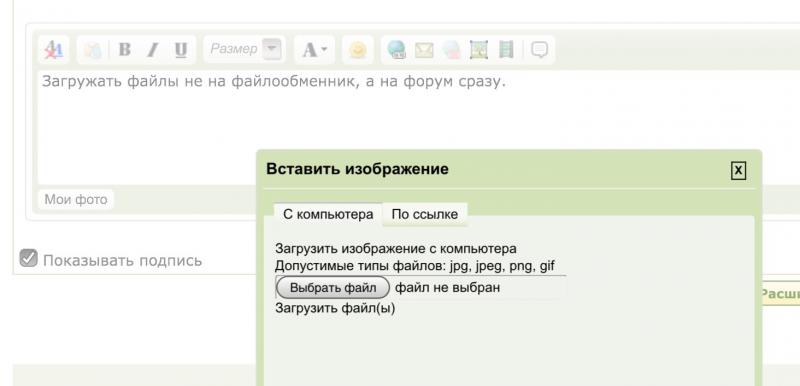Expand the font color A dropdown

[x=314, y=50]
